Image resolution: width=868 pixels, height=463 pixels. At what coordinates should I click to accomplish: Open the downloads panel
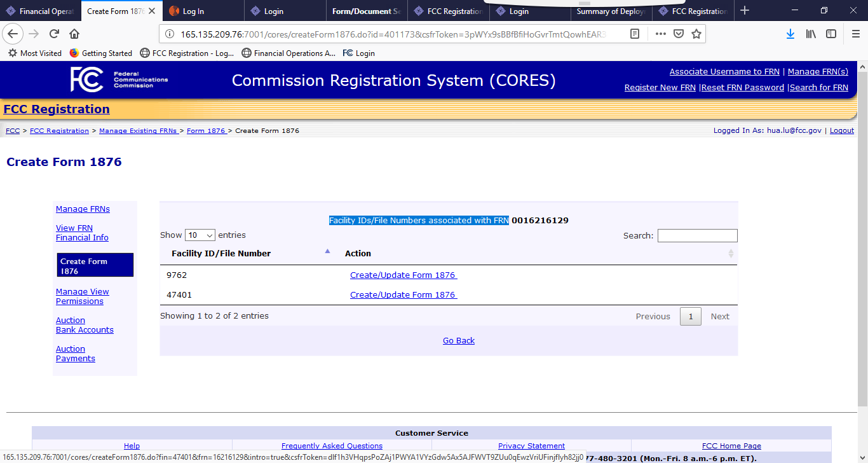coord(790,34)
